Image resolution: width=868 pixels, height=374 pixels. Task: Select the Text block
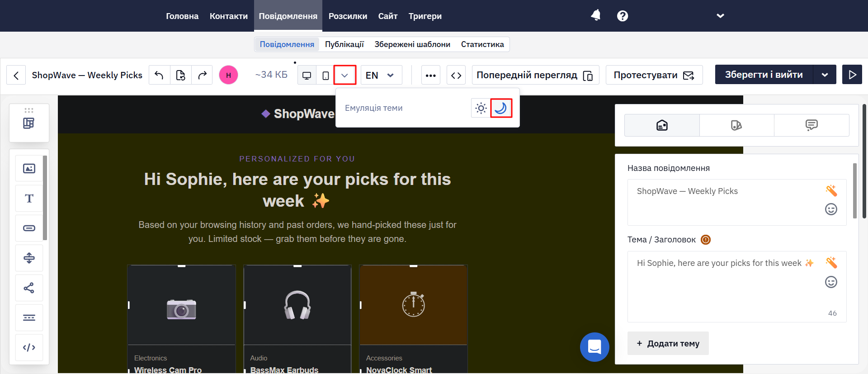29,199
